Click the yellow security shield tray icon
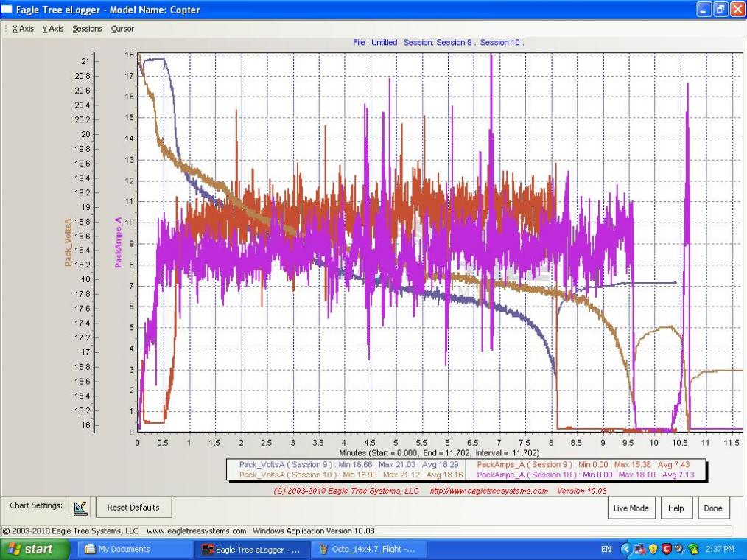 (x=652, y=549)
